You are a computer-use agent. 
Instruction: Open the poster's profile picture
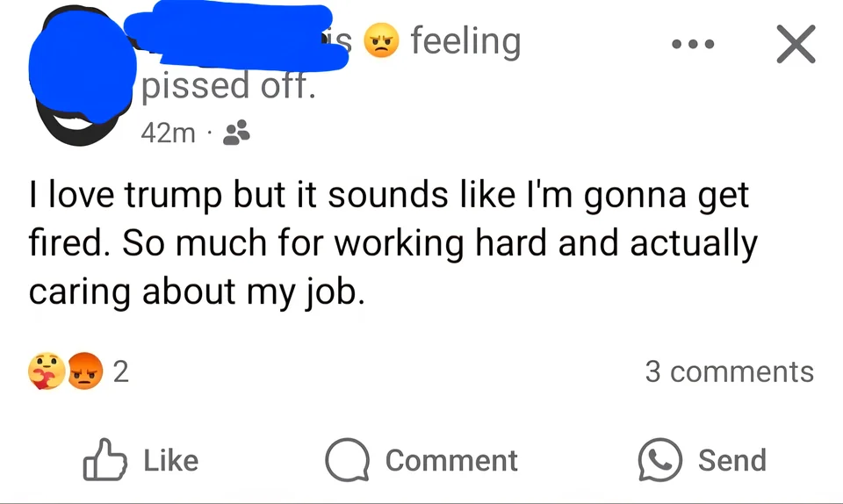coord(82,76)
